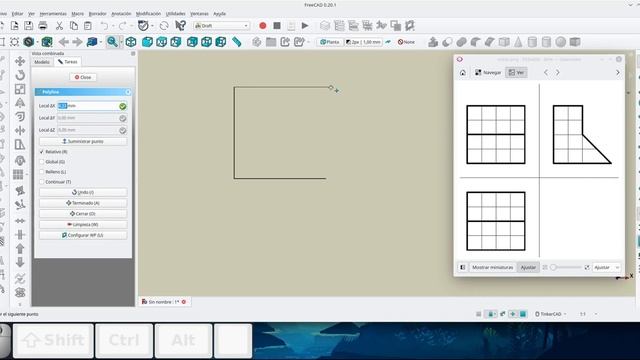Select the Draft Move tool
640x360 pixels.
[20, 61]
